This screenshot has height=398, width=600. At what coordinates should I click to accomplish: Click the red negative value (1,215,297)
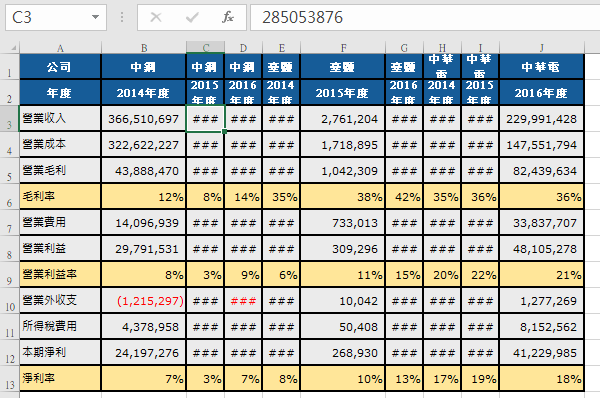click(143, 301)
